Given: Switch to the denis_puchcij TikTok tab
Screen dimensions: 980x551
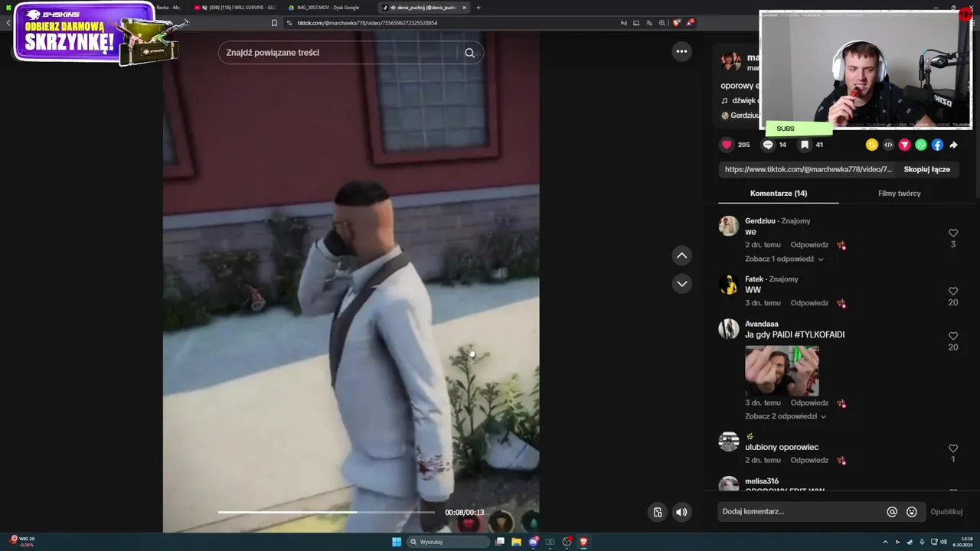Looking at the screenshot, I should [x=425, y=8].
